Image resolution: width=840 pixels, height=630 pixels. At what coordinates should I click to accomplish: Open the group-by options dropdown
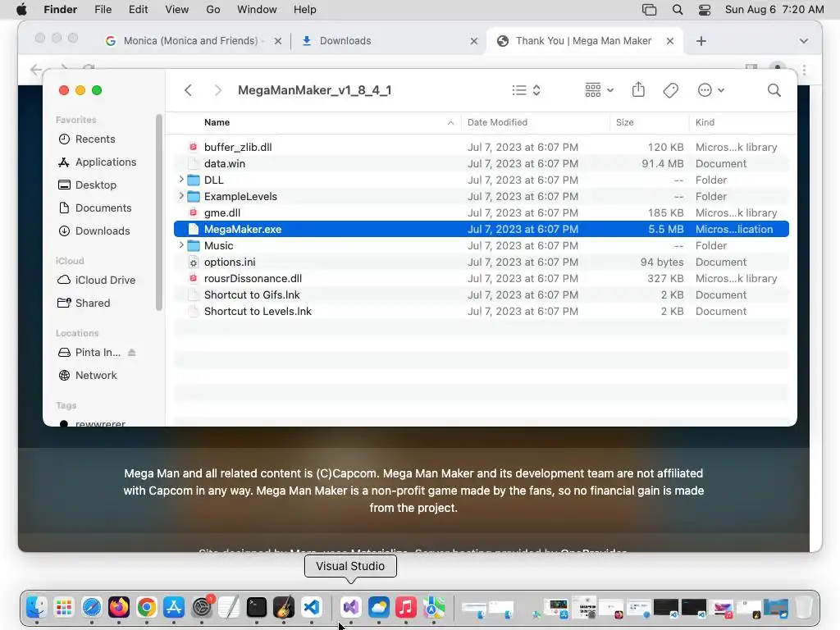(599, 90)
